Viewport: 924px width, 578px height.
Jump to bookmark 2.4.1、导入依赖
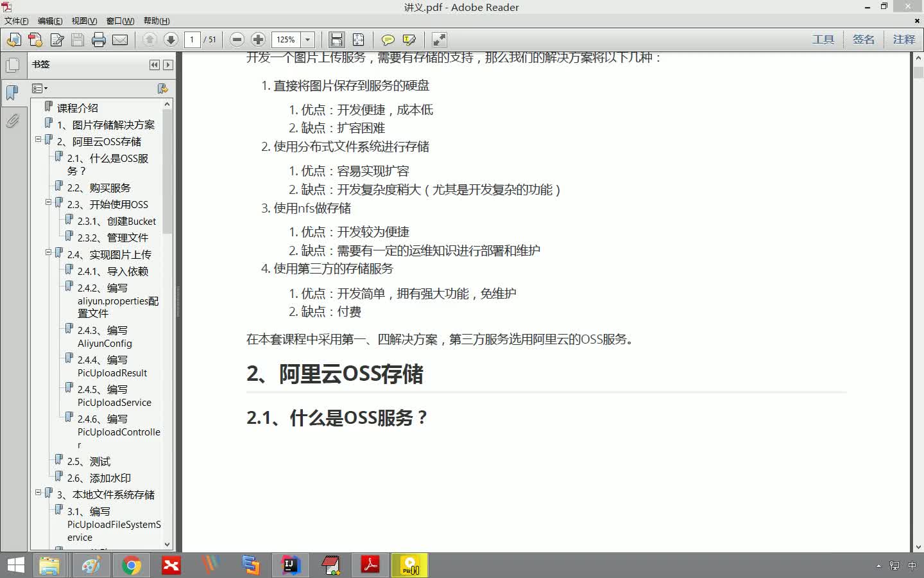click(x=113, y=271)
